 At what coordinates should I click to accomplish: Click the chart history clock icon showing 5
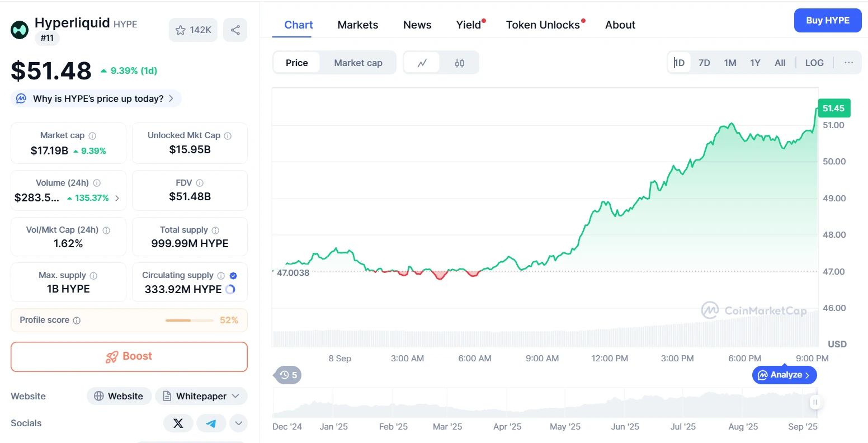(286, 375)
